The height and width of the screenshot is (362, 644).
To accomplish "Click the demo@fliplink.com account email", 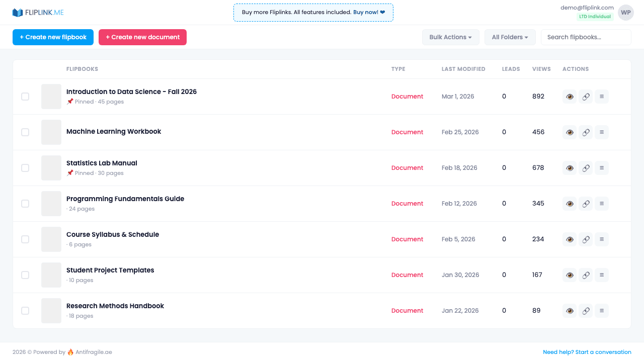I will [587, 7].
